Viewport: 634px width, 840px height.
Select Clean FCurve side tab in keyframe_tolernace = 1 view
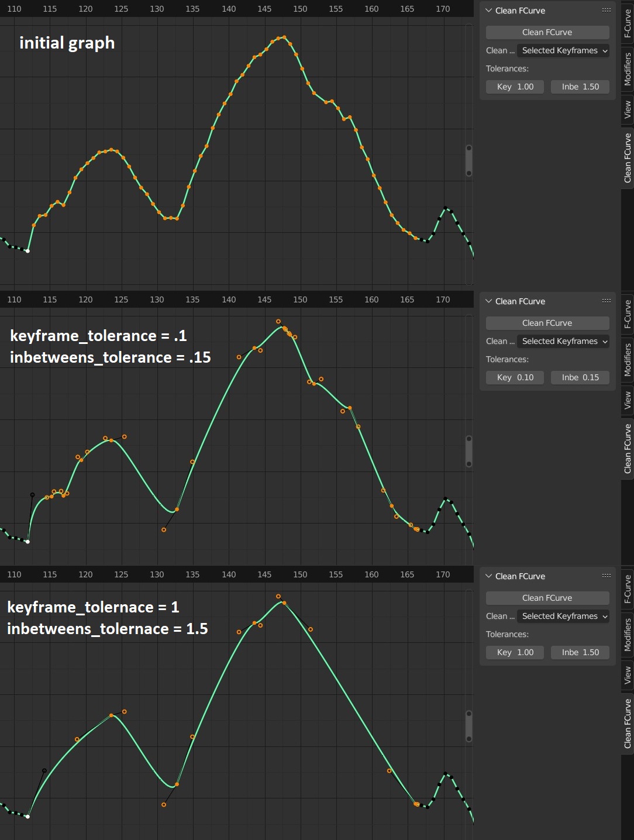[628, 724]
